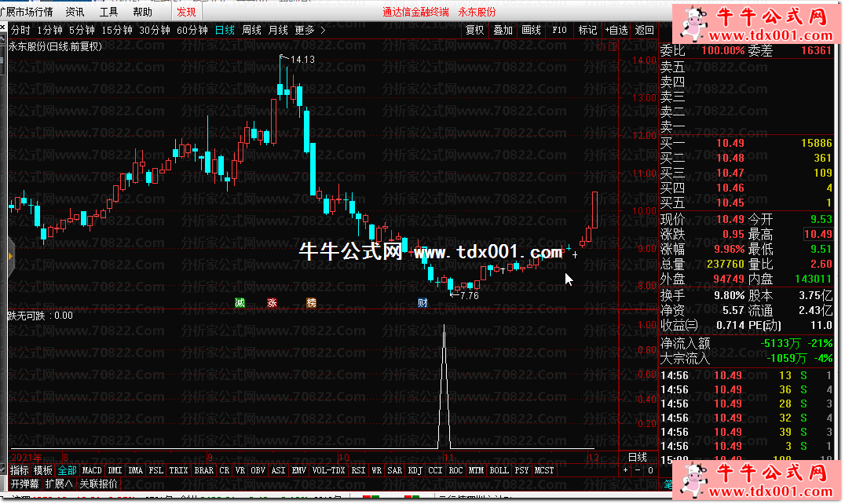Apply the EMV indicator
This screenshot has width=845, height=504.
tap(299, 470)
